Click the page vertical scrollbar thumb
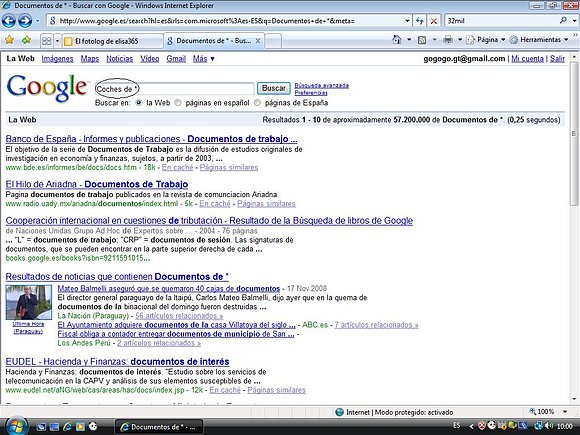This screenshot has width=580, height=435. (x=574, y=135)
